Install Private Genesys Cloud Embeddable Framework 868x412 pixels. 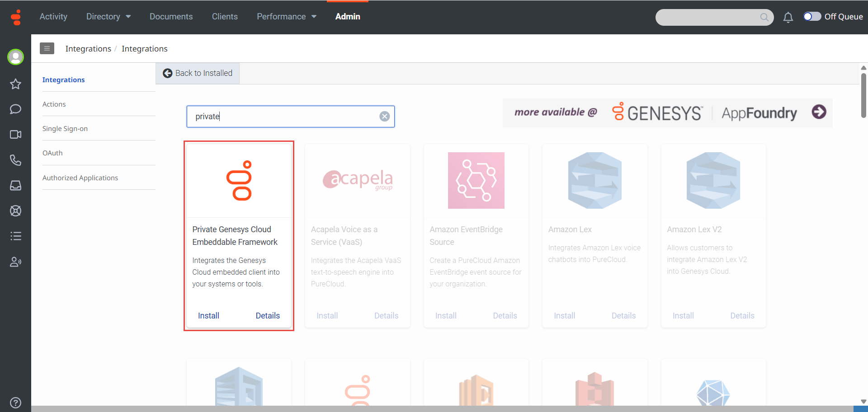click(x=208, y=316)
